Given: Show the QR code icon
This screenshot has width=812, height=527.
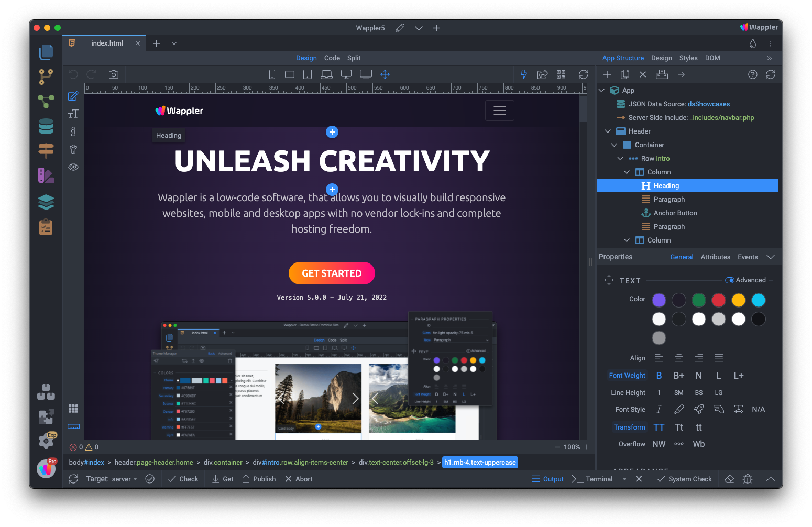Looking at the screenshot, I should click(561, 74).
